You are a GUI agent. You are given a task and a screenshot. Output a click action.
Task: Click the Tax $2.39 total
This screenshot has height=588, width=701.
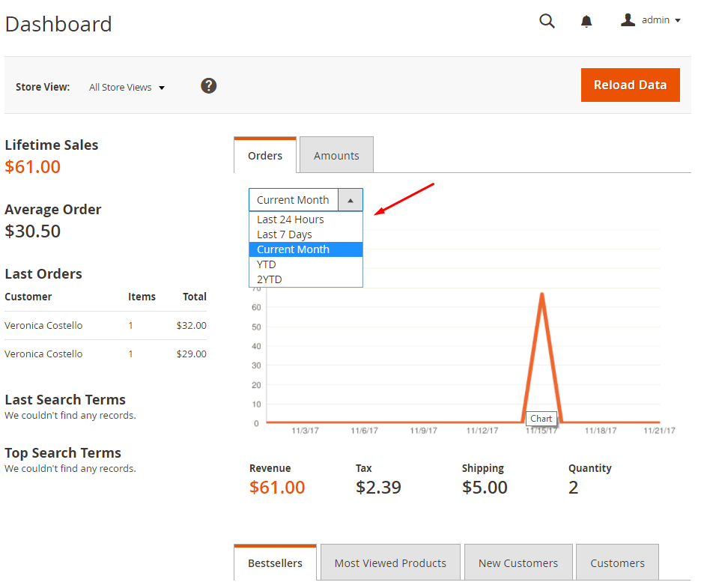pyautogui.click(x=378, y=487)
